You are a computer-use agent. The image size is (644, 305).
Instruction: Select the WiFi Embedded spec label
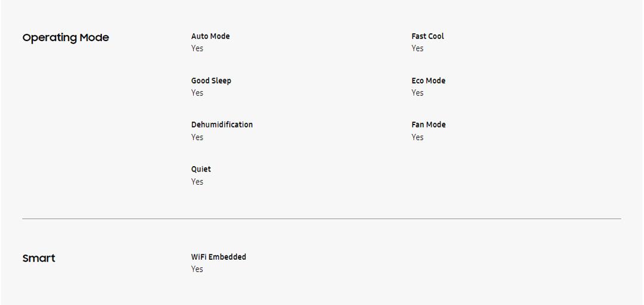click(x=218, y=257)
